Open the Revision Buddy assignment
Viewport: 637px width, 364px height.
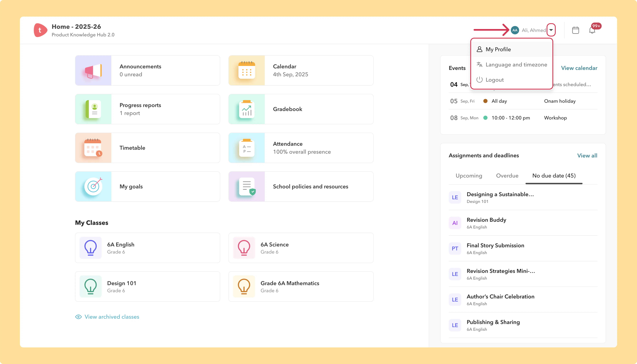coord(523,223)
